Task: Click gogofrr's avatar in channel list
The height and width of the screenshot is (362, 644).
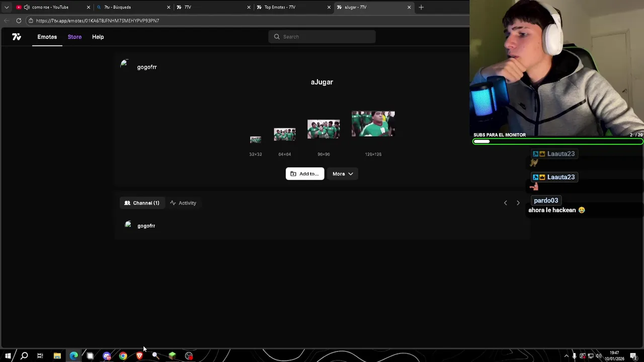Action: click(x=128, y=225)
